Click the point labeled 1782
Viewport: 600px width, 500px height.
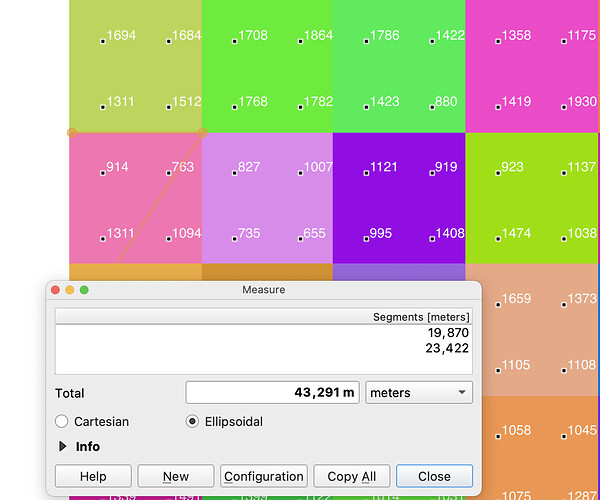[x=300, y=107]
